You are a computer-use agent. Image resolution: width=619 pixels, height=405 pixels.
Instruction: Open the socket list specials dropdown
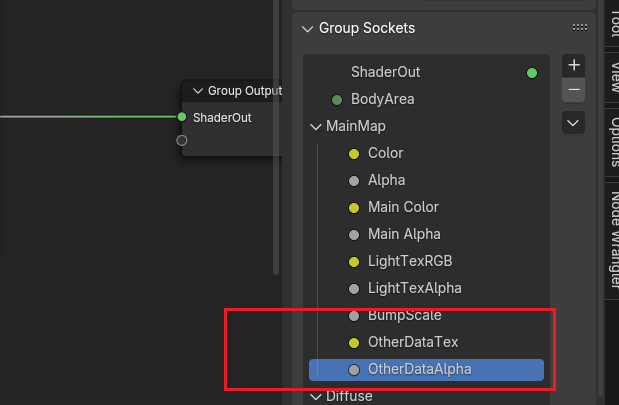[x=574, y=122]
